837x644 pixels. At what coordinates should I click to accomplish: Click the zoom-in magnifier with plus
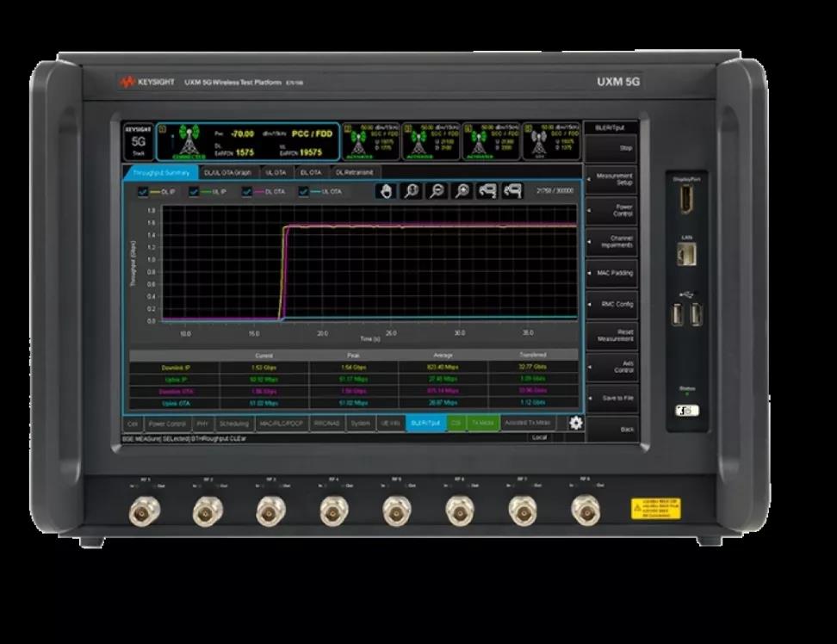(x=462, y=191)
